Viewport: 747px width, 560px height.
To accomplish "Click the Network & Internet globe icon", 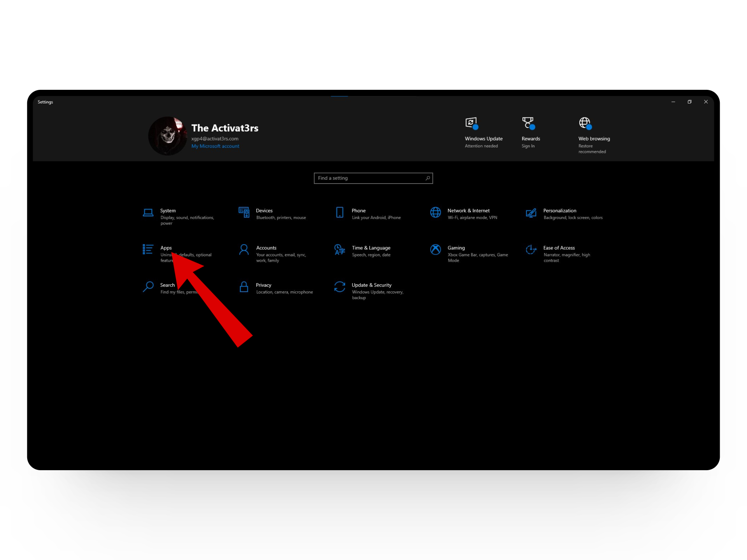I will pos(435,212).
